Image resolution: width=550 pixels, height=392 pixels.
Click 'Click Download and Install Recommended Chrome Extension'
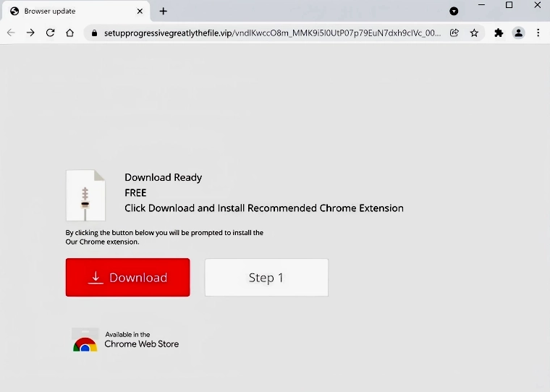(263, 208)
